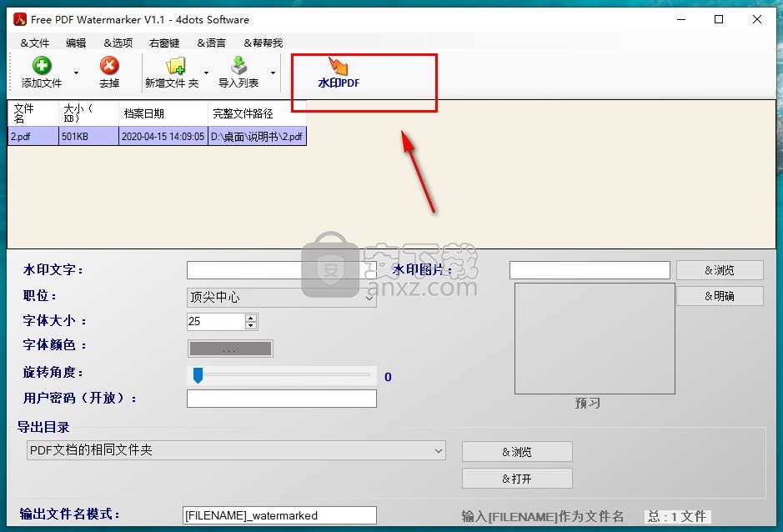Image resolution: width=783 pixels, height=532 pixels.
Task: Select the 2.pdf file row
Action: (158, 137)
